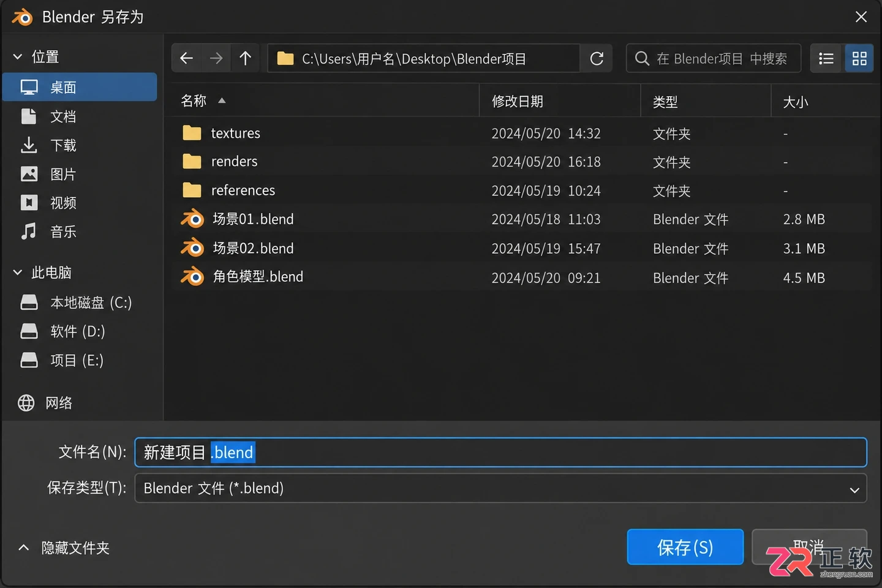This screenshot has width=882, height=588.
Task: Click the references folder icon
Action: 192,190
